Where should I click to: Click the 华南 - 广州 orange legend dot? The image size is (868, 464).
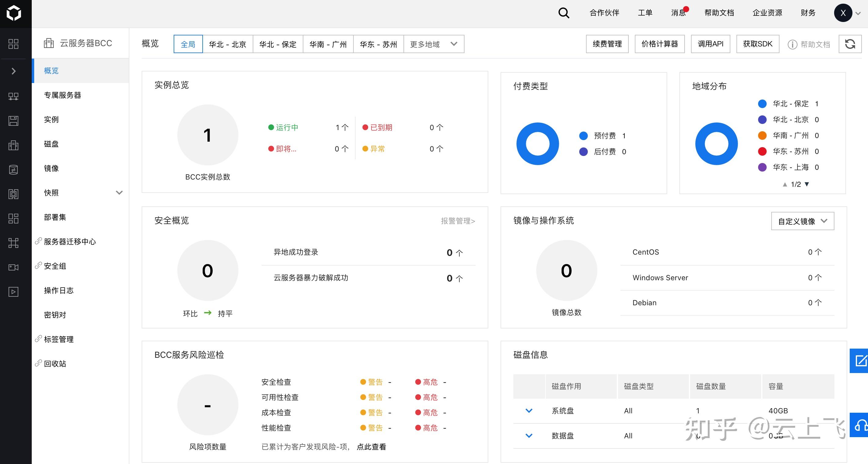[762, 136]
